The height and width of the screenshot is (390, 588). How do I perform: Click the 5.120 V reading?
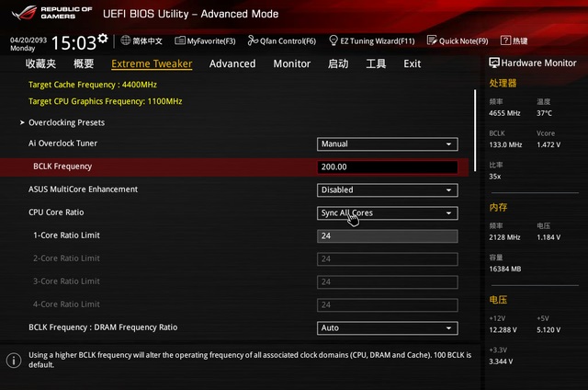pos(548,330)
